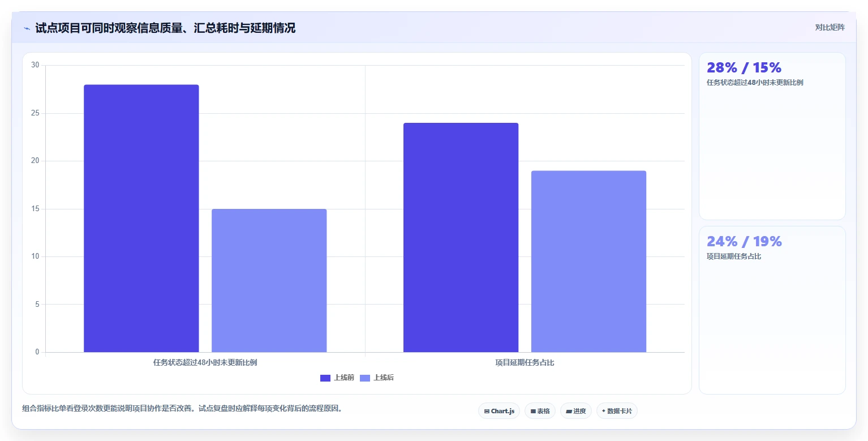This screenshot has width=868, height=441.
Task: Toggle the 上线前 legend color box
Action: tap(325, 378)
